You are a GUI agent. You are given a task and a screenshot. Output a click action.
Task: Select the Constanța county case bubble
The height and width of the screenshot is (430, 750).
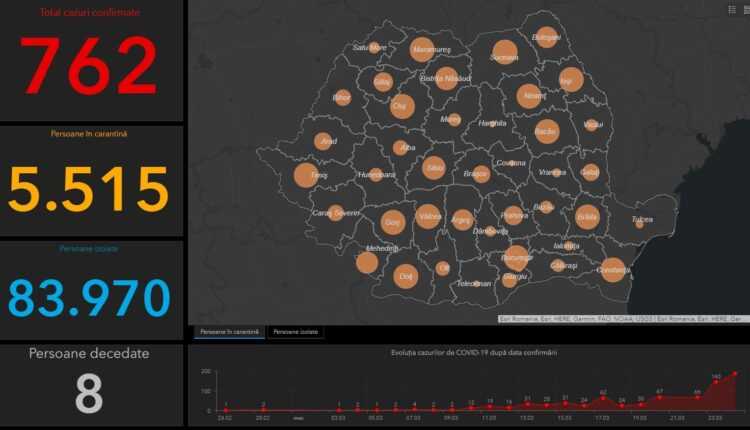point(613,269)
